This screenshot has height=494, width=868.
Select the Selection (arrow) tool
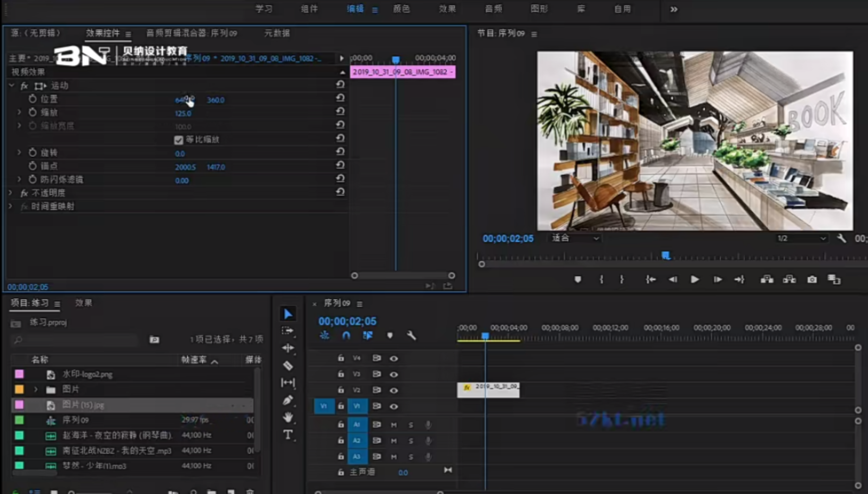pyautogui.click(x=287, y=314)
